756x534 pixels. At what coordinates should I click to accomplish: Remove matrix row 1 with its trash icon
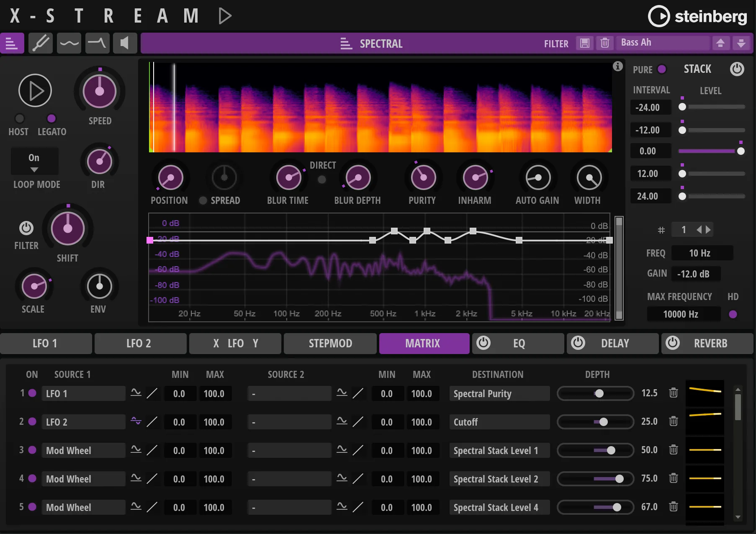pos(674,393)
